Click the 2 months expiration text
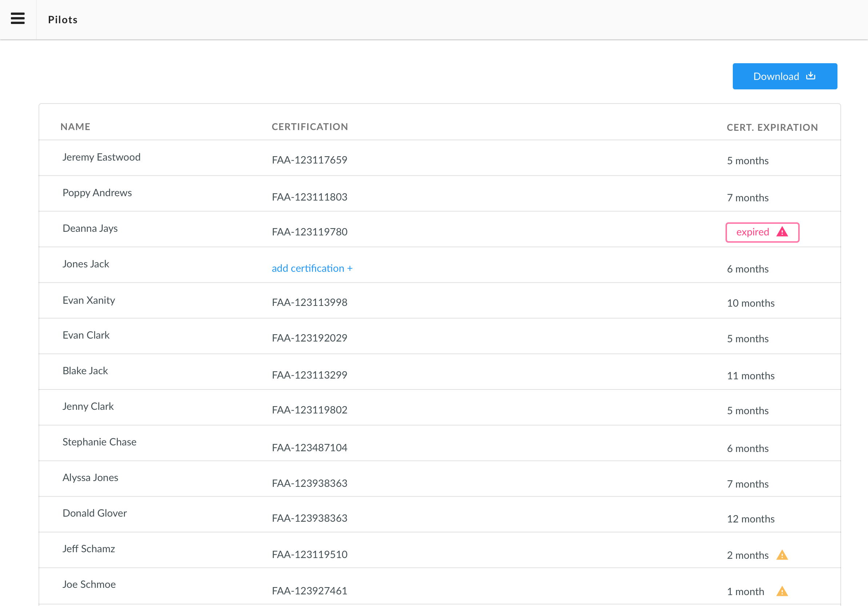Image resolution: width=868 pixels, height=606 pixels. tap(748, 555)
